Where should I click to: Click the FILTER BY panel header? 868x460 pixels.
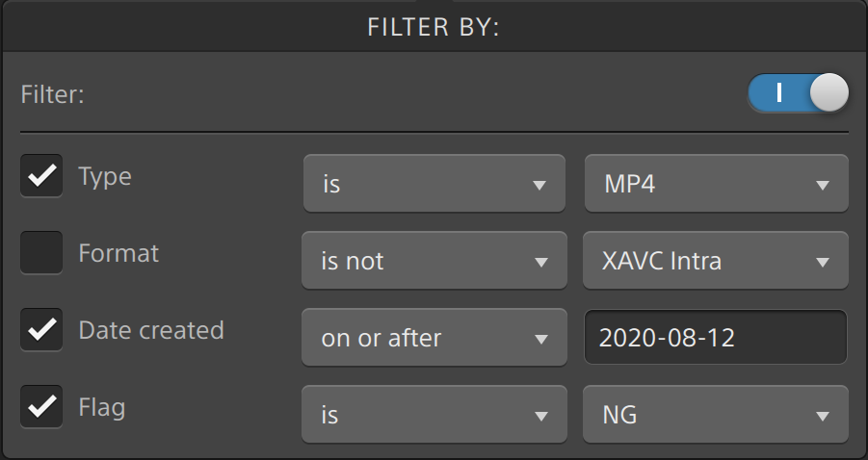(434, 27)
